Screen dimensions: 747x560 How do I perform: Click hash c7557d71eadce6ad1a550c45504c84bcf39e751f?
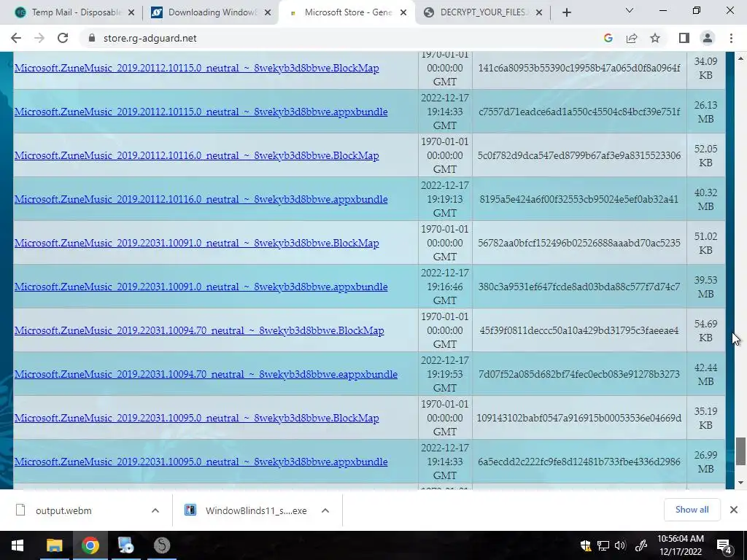click(x=578, y=112)
